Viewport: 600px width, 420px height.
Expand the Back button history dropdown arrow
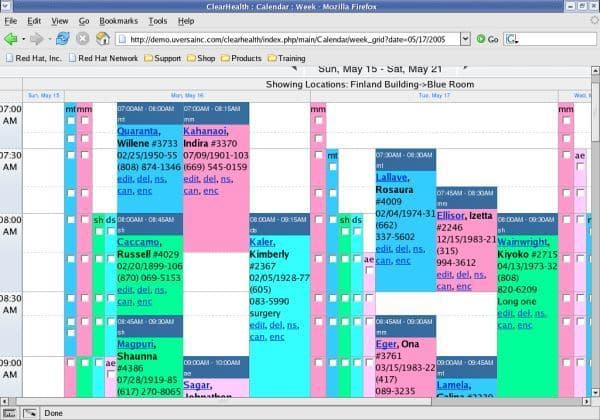coord(24,39)
